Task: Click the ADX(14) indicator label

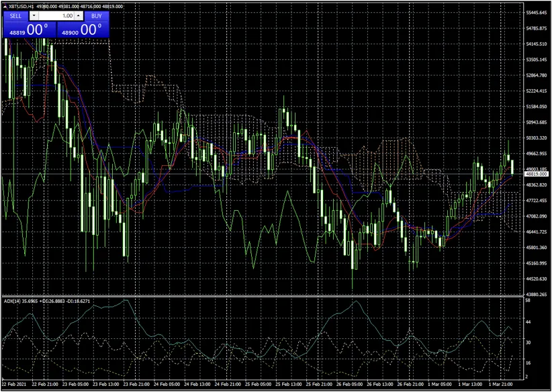Action: coord(11,301)
